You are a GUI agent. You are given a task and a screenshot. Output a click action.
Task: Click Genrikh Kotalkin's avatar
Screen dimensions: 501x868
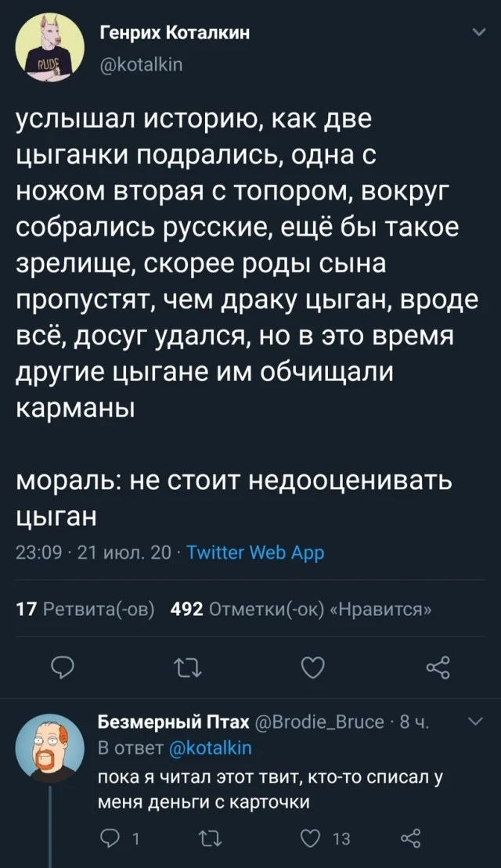point(49,45)
